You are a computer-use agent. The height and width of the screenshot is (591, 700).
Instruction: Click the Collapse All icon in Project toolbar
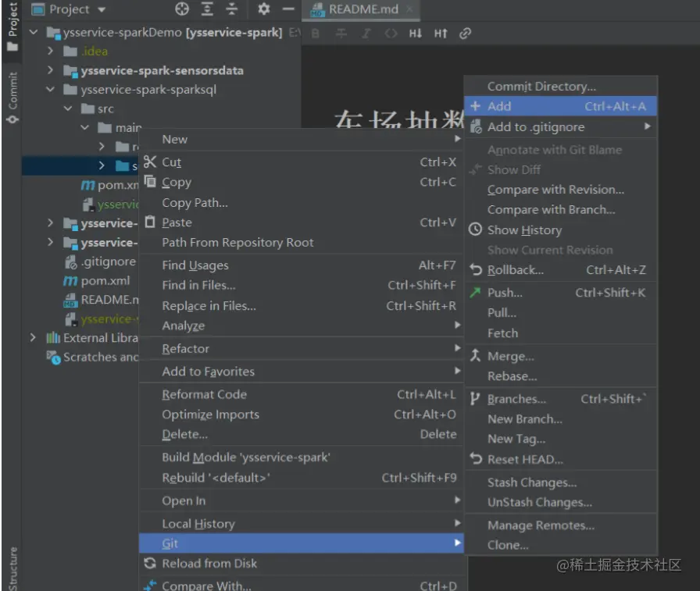pos(232,9)
